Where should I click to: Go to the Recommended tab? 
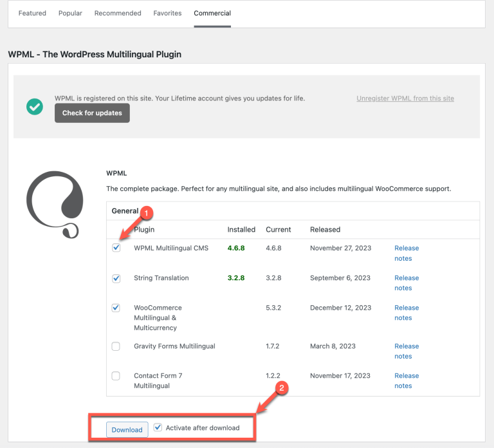click(x=118, y=13)
